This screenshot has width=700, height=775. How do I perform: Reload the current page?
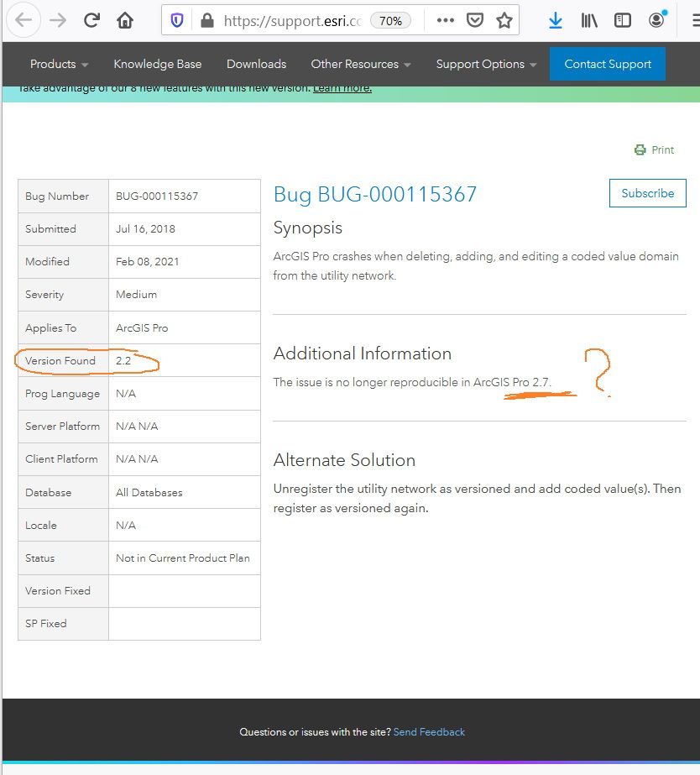coord(91,20)
